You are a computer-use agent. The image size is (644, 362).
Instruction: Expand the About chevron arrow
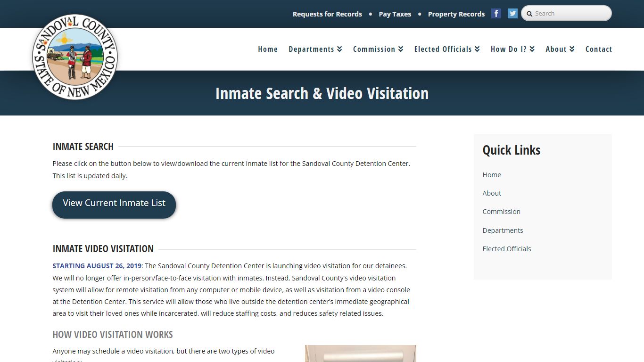click(572, 49)
